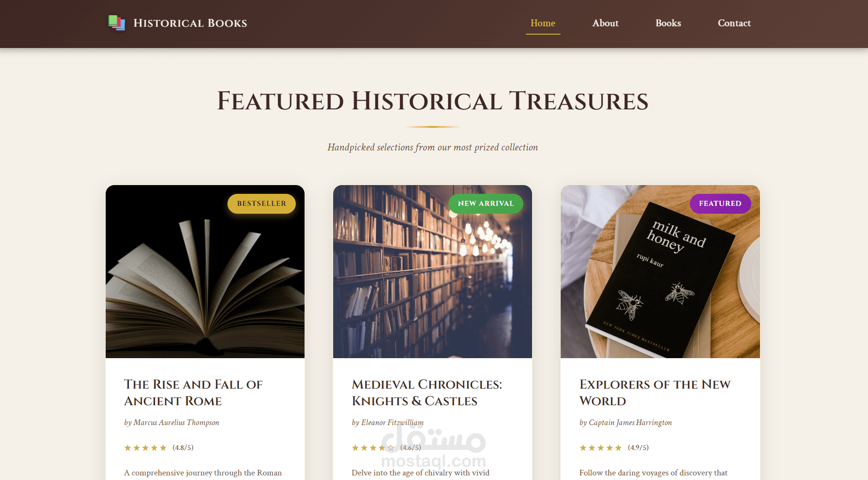Click the Featured purple badge
The height and width of the screenshot is (480, 868).
720,204
